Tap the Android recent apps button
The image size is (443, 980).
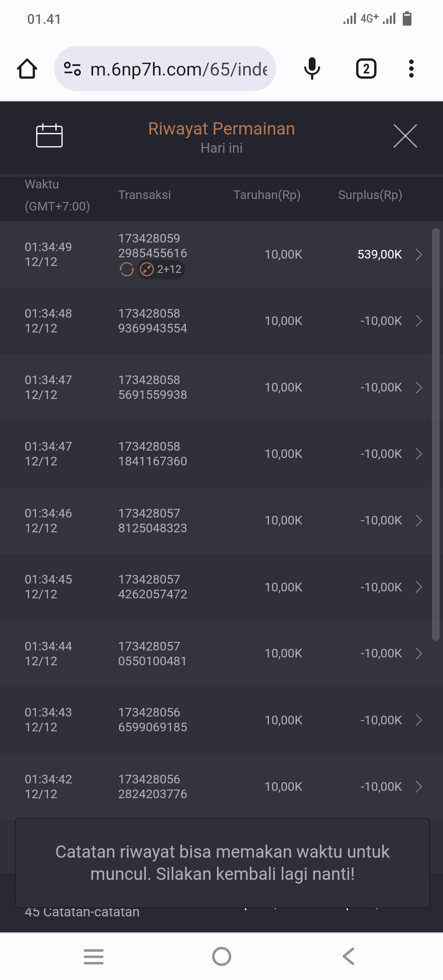[94, 957]
